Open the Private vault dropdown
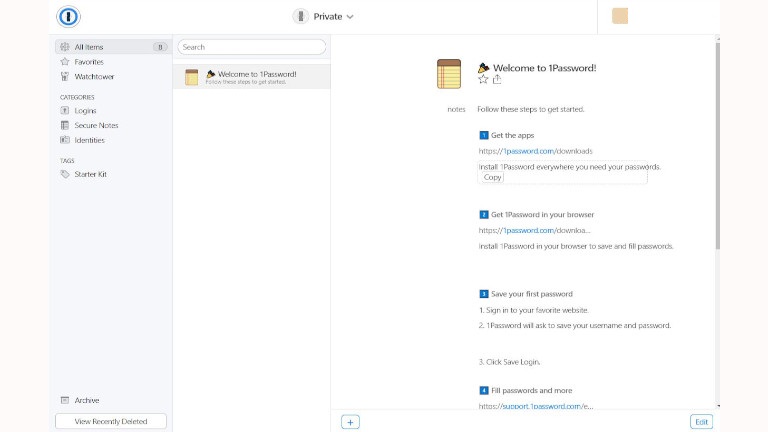Viewport: 768px width, 432px height. 323,17
